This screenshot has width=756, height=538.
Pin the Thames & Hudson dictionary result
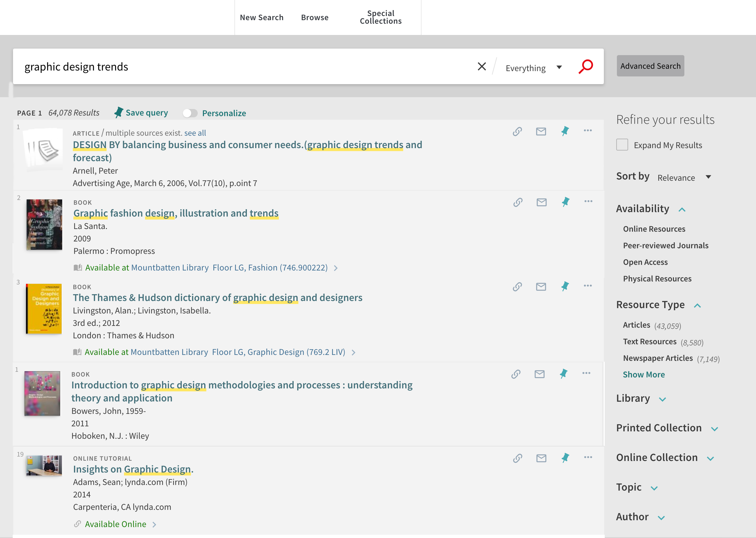(x=565, y=286)
